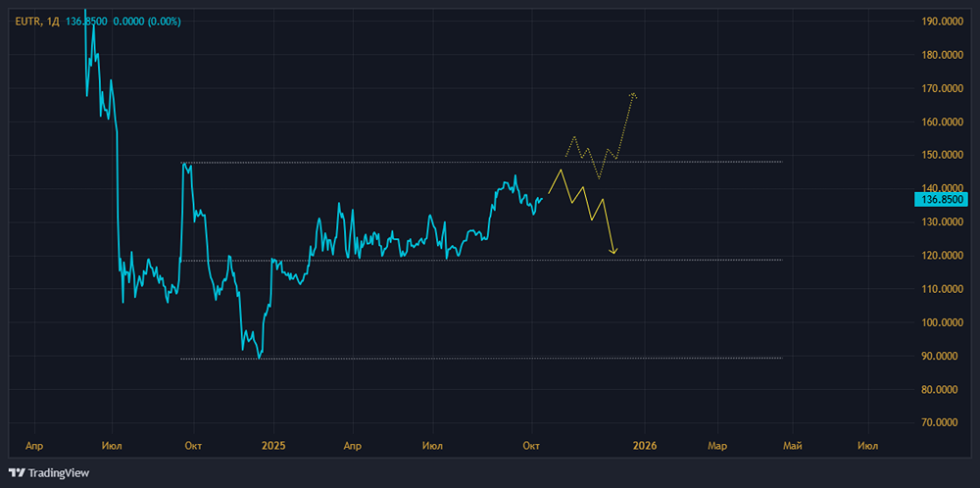Click the 70.0000 price scale label
This screenshot has width=980, height=488.
[942, 423]
